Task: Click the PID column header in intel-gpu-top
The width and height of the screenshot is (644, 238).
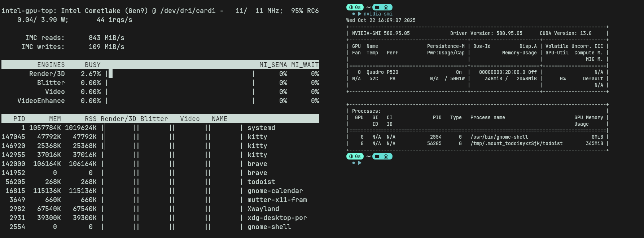Action: (x=19, y=119)
